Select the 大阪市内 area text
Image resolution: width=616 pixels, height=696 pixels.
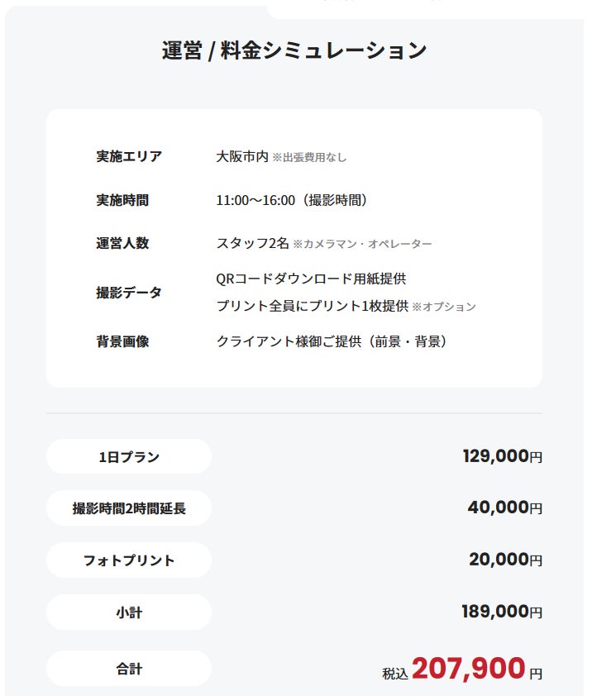tap(242, 156)
